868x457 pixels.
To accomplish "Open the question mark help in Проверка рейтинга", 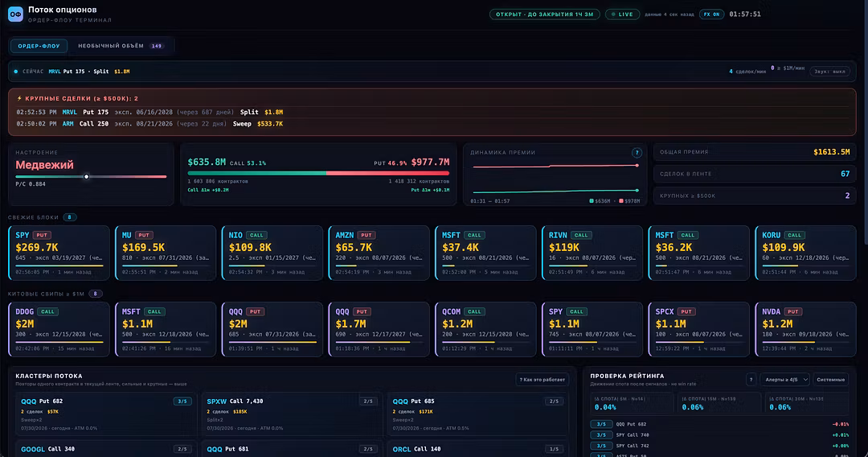I will [x=751, y=380].
